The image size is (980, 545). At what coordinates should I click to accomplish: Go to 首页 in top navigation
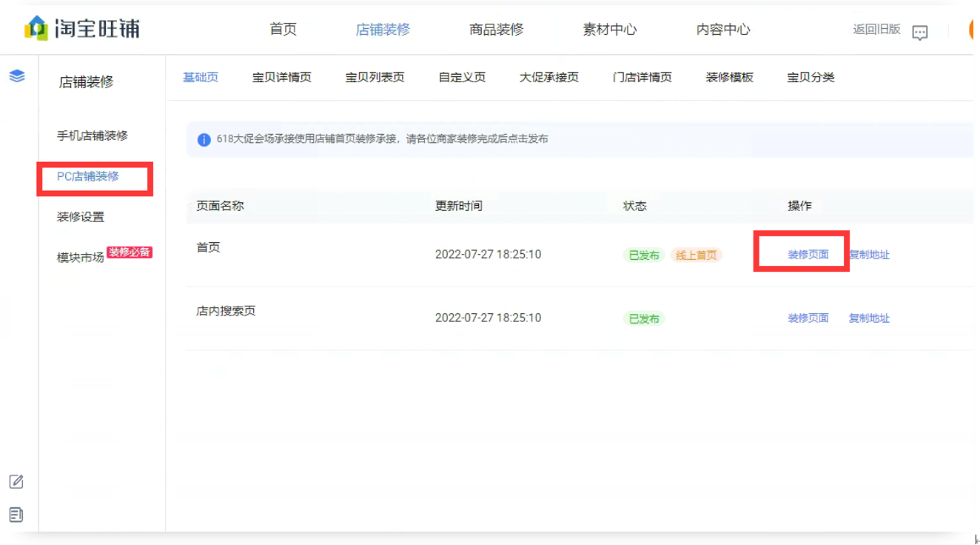pyautogui.click(x=283, y=30)
